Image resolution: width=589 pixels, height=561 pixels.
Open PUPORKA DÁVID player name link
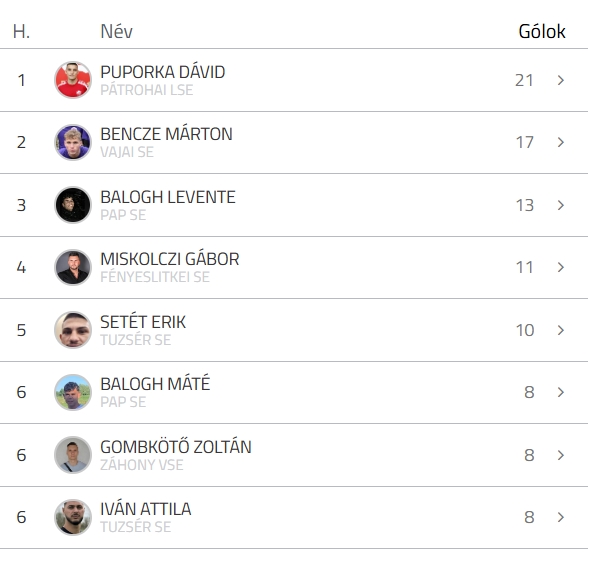[163, 72]
